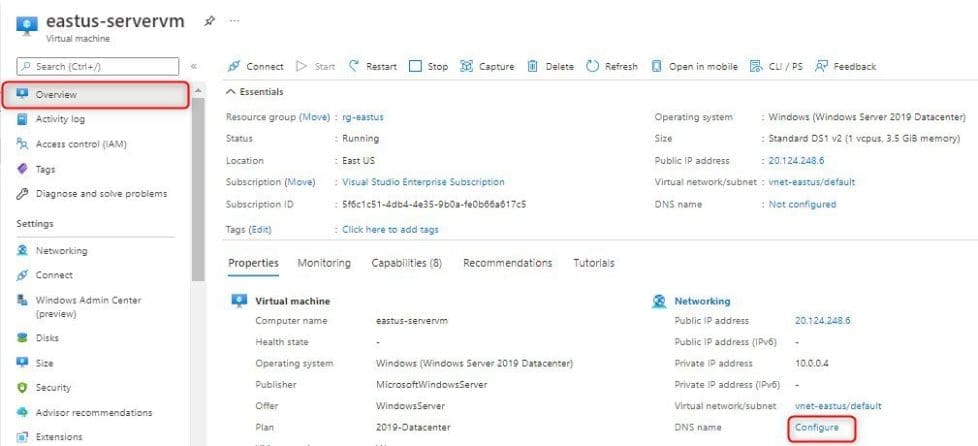Open vnet-eastus/default under Networking section
Image resolution: width=978 pixels, height=446 pixels.
pyautogui.click(x=838, y=405)
